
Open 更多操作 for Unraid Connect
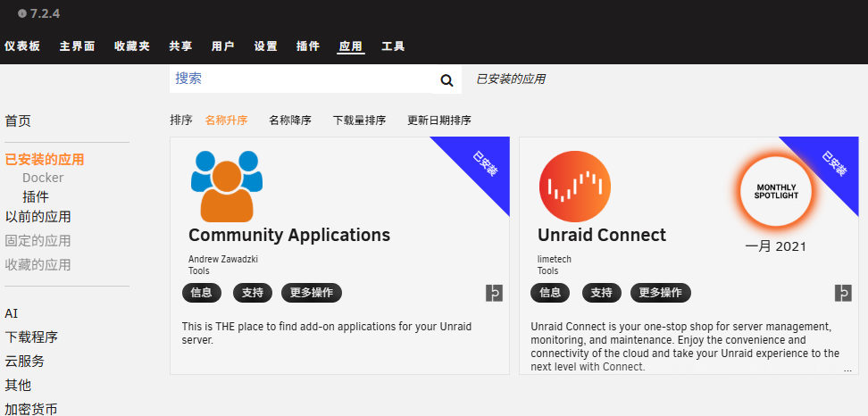point(661,293)
